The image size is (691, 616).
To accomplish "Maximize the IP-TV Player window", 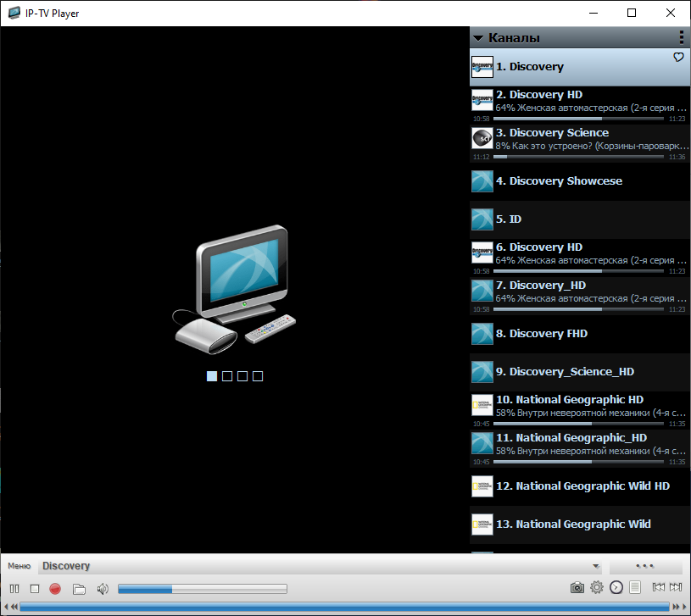I will [632, 13].
